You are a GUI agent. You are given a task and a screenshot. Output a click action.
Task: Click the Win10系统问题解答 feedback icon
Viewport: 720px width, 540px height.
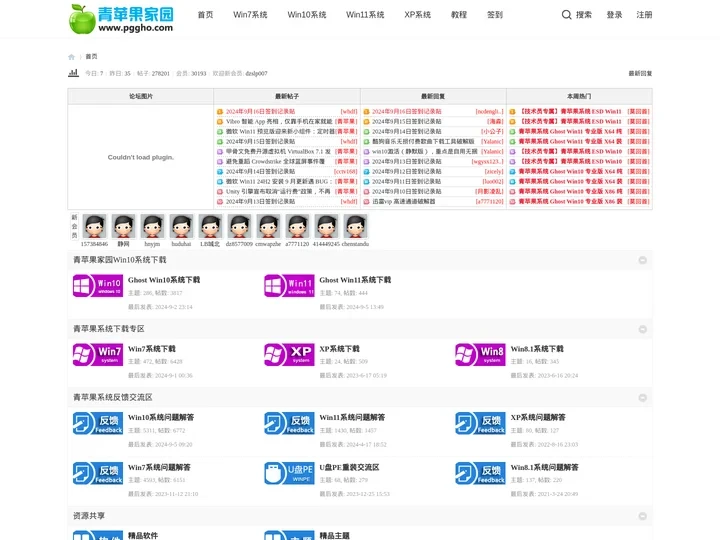coord(98,423)
